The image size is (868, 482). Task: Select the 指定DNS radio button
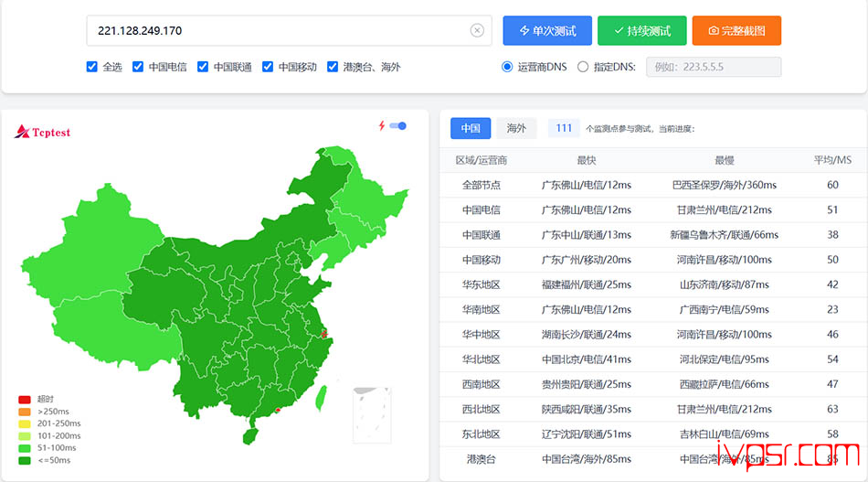coord(583,67)
